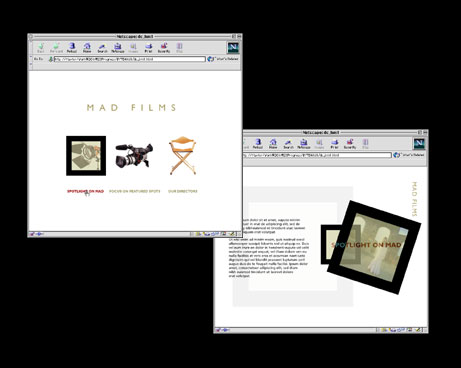
Task: Click Home icon in MAD FILMS homepage window
Action: point(87,48)
